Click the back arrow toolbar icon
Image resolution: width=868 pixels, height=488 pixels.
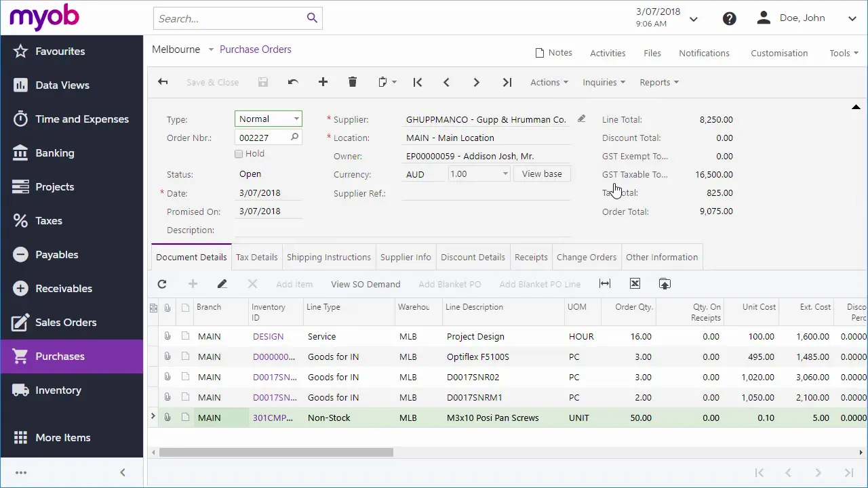163,82
